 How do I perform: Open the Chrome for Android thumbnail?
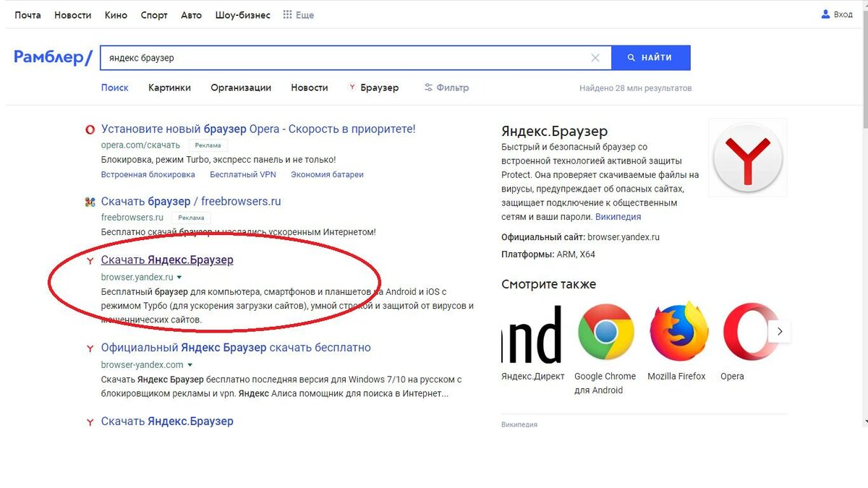tap(605, 333)
